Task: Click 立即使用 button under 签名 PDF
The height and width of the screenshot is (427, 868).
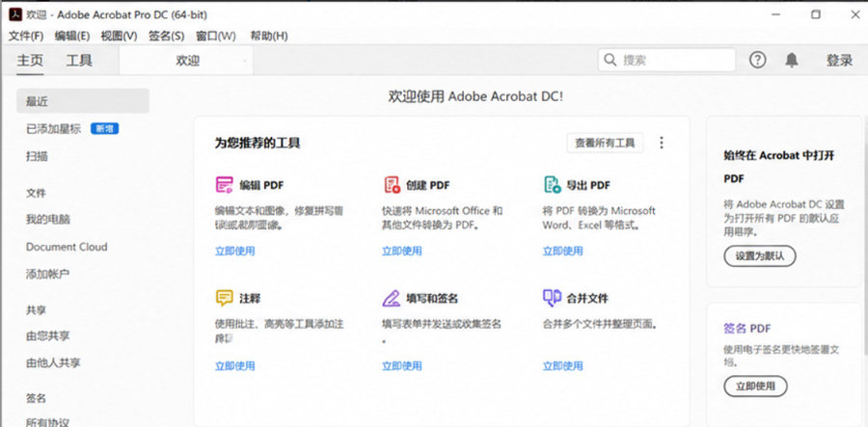Action: pos(755,387)
